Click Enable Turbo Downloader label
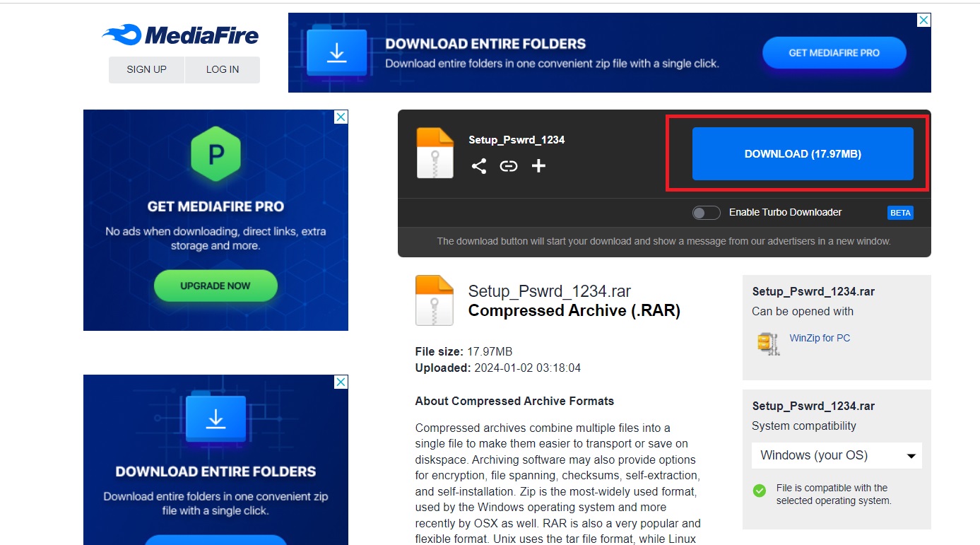This screenshot has height=545, width=980. click(786, 212)
